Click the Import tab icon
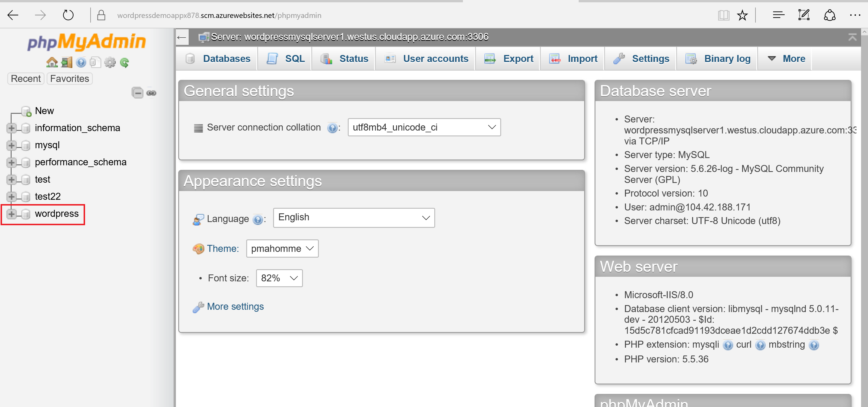This screenshot has width=868, height=407. pos(555,58)
